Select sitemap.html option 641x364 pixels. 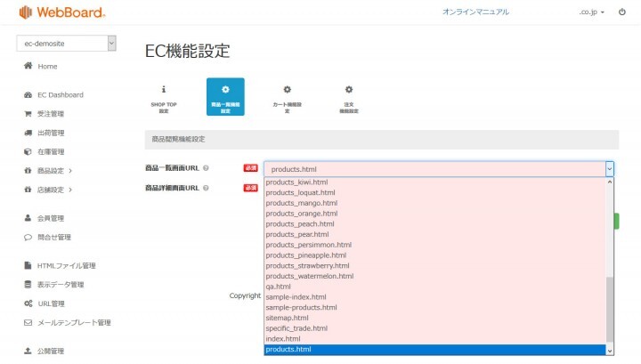point(434,318)
